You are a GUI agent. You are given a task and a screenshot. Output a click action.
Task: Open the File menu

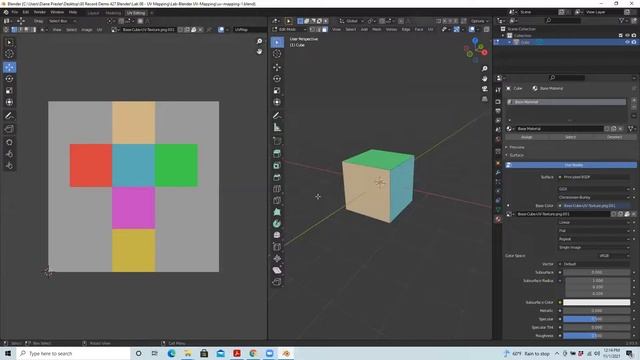point(15,12)
